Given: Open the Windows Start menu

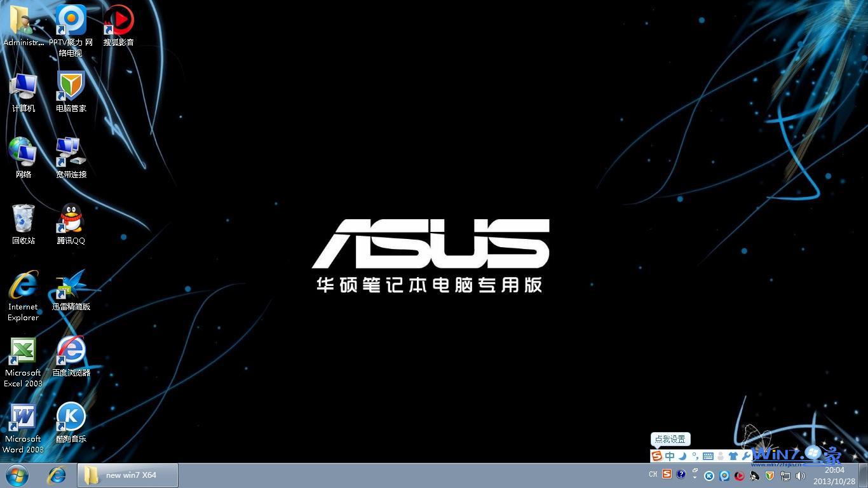Looking at the screenshot, I should (16, 475).
